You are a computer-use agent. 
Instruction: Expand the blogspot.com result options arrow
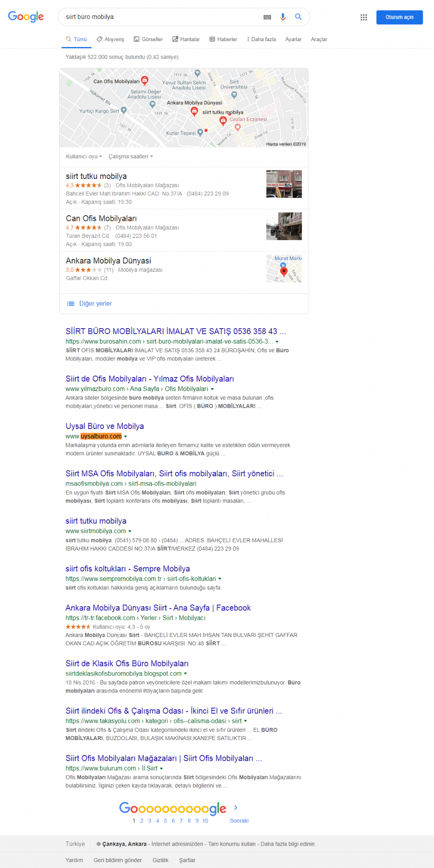coord(186,674)
